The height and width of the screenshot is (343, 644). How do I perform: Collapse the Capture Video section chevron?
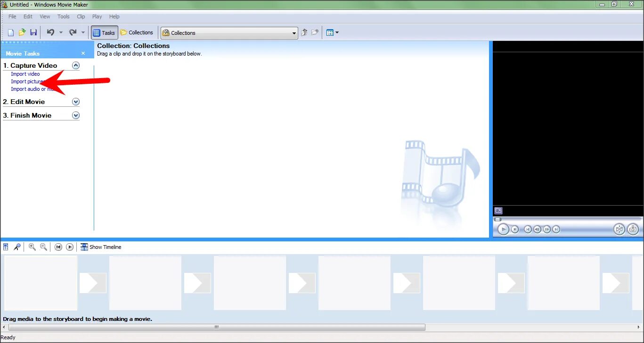(x=75, y=65)
